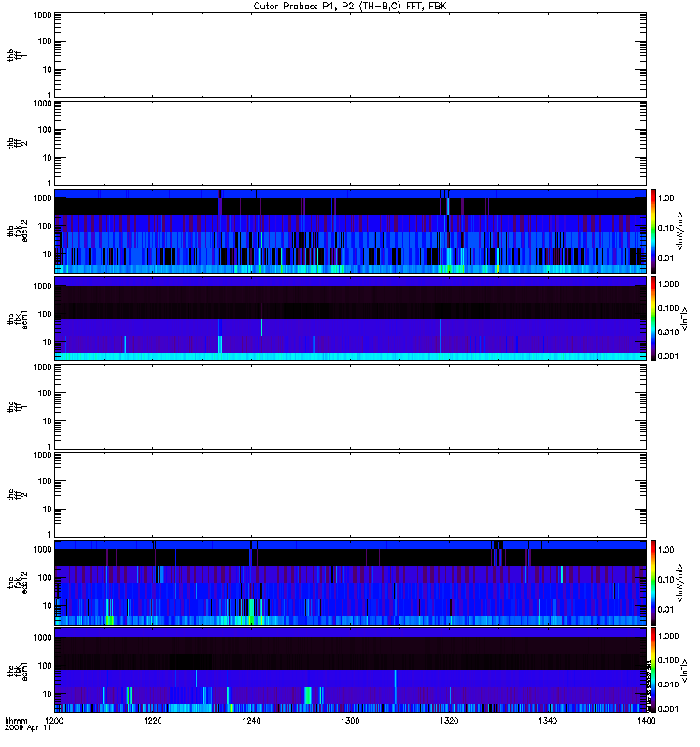Select the 1220 time axis label

pyautogui.click(x=153, y=721)
